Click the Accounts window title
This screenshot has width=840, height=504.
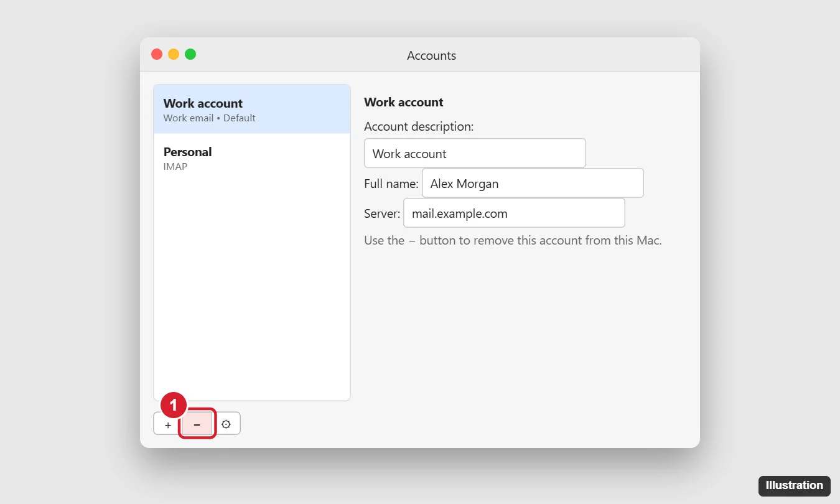(x=431, y=55)
